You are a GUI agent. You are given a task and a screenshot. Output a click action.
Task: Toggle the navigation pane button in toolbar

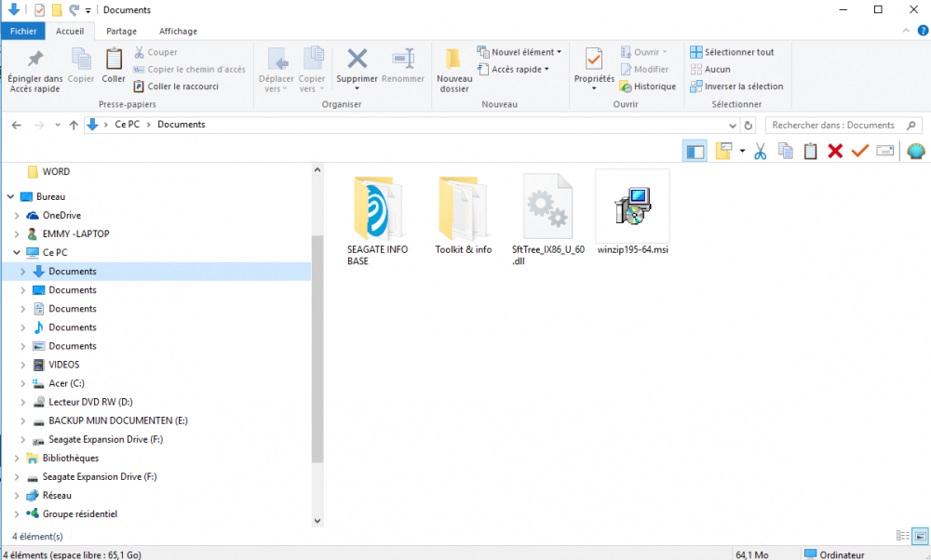point(695,152)
